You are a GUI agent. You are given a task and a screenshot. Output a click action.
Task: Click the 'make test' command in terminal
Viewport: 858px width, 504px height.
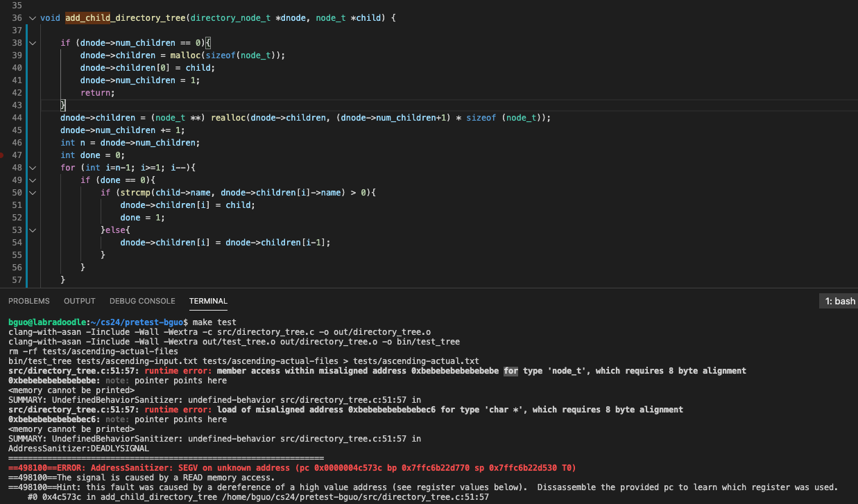click(x=214, y=322)
